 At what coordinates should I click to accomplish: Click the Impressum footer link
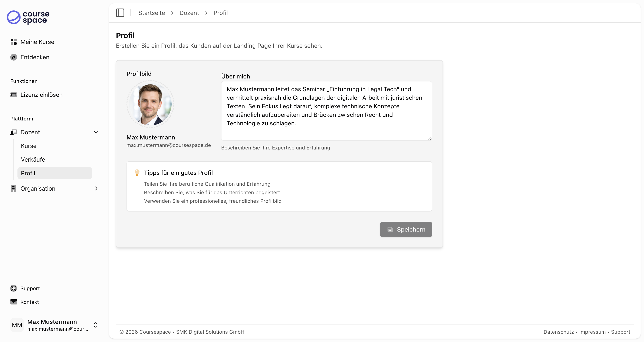(592, 332)
